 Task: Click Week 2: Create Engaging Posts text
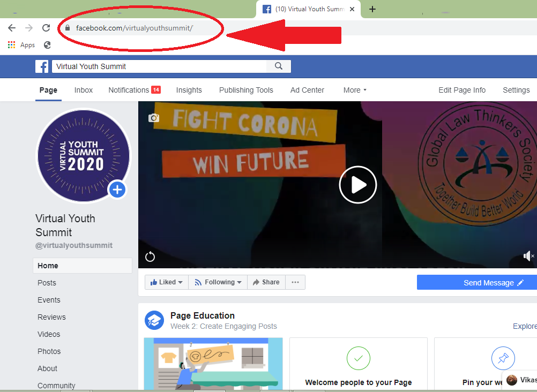point(223,326)
